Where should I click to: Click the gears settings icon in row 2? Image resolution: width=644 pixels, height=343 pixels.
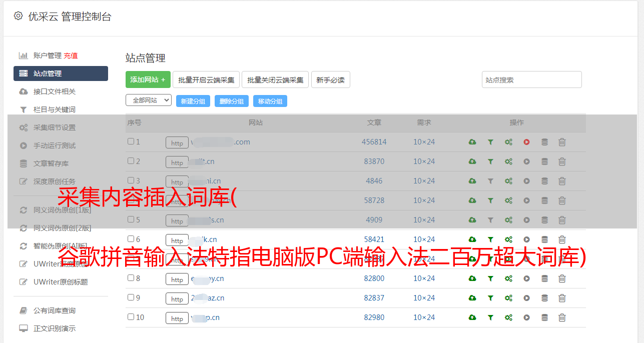(x=508, y=161)
